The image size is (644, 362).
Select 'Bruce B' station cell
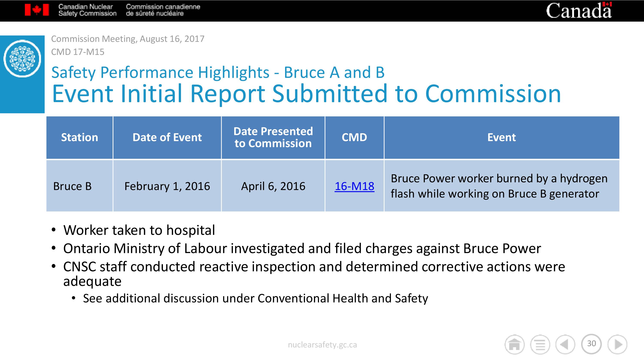(79, 186)
